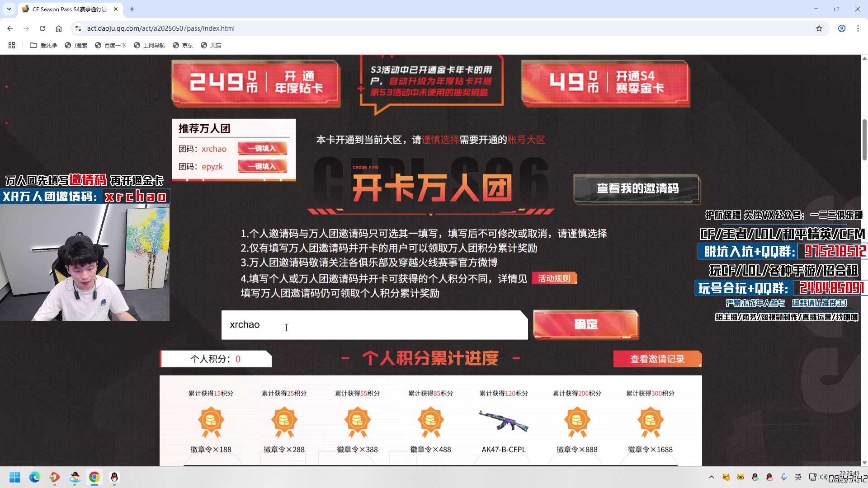Screen dimensions: 868x488
Task: Open the 上网导航 bookmark
Action: [150, 45]
